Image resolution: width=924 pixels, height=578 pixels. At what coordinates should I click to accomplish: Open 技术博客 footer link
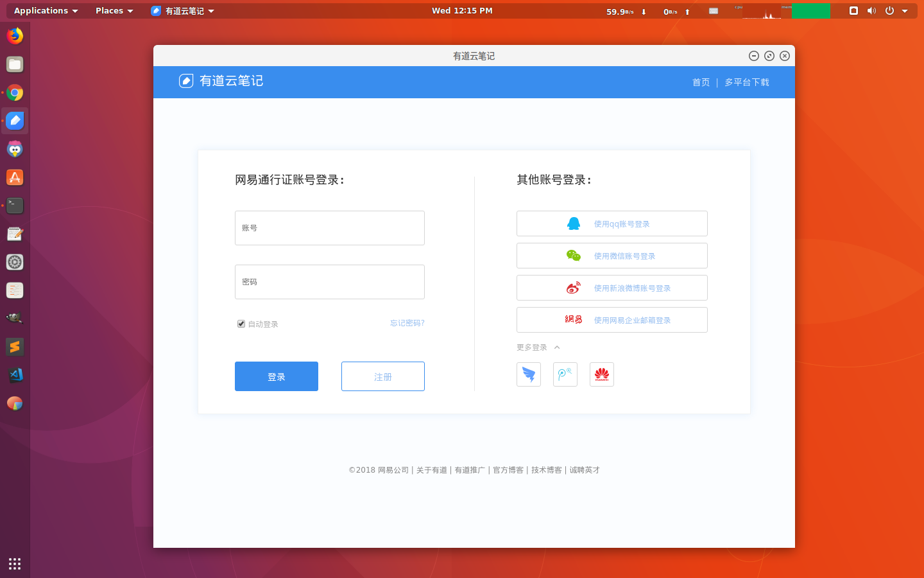coord(547,470)
